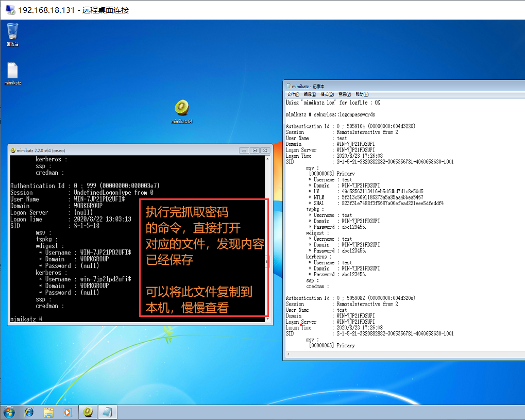Click the first SID S-1-5-21 line in Notepad
This screenshot has width=525, height=420.
click(x=370, y=162)
